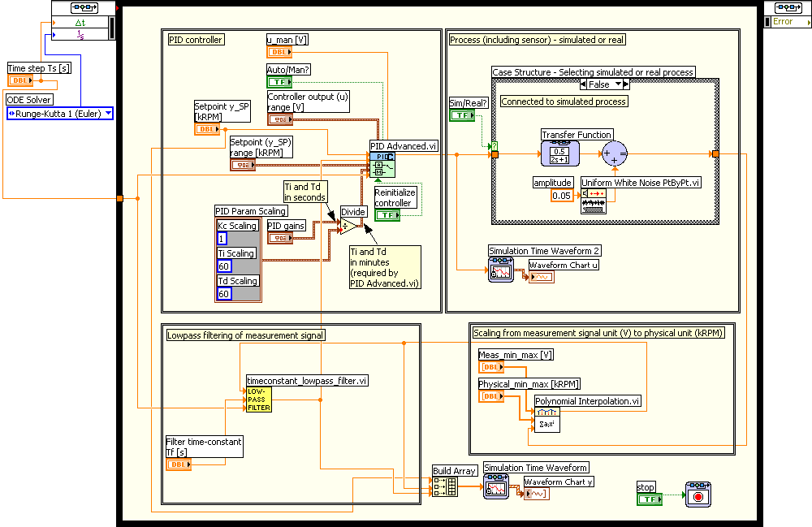
Task: Click the Waveform Chart y terminal
Action: click(x=537, y=494)
